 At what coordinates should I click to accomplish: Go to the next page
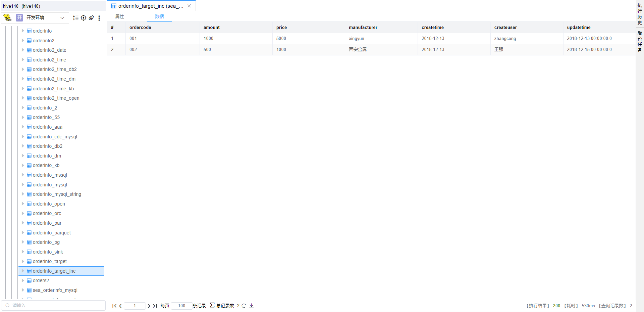click(149, 306)
